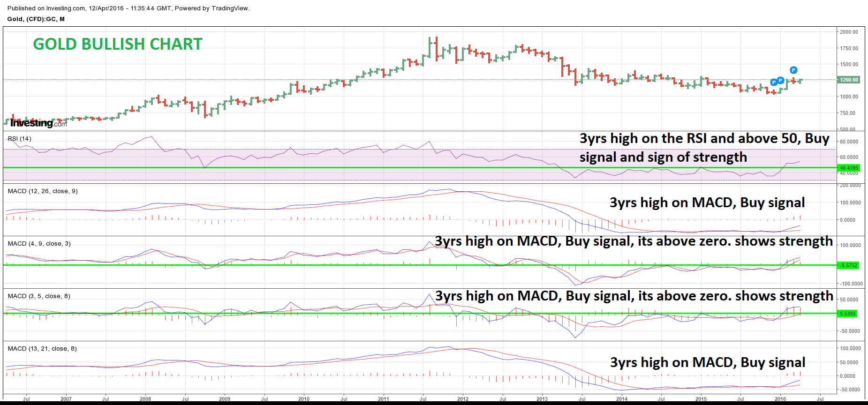Click the 'RSI (14)' indicator label

[x=20, y=139]
